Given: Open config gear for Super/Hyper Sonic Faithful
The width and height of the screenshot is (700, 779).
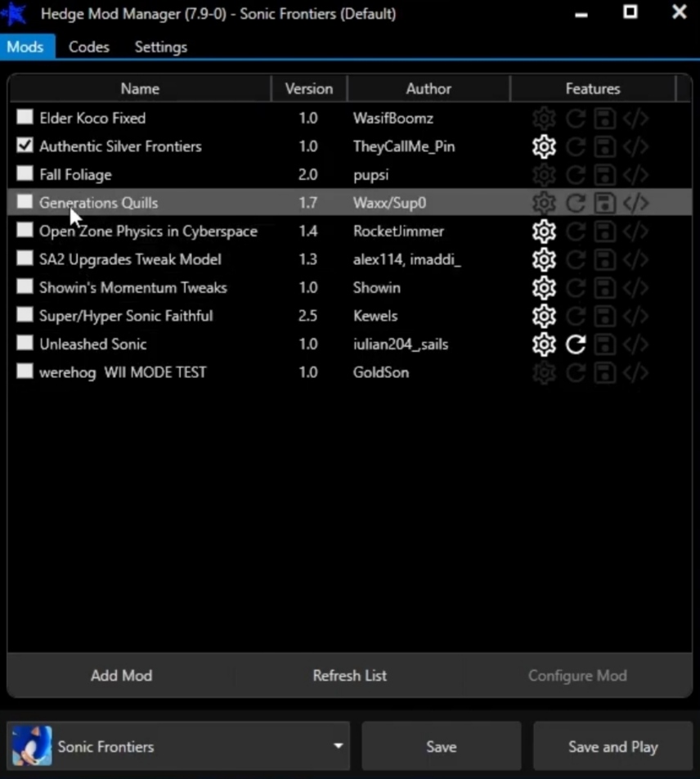Looking at the screenshot, I should (544, 316).
